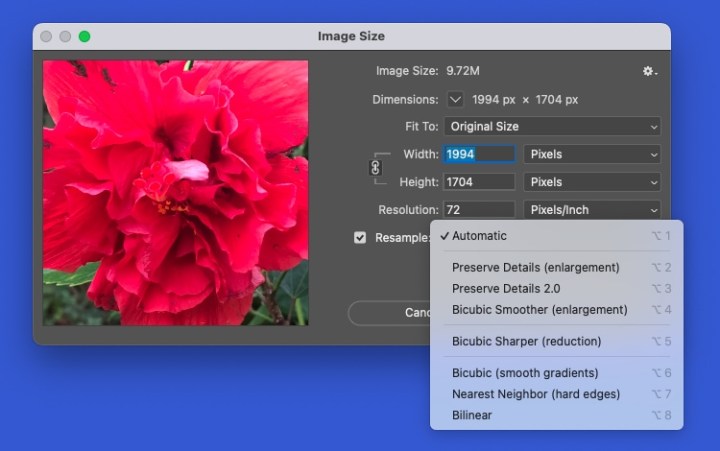Open the Width units Pixels dropdown
Screen dimensions: 720x451
(x=592, y=155)
